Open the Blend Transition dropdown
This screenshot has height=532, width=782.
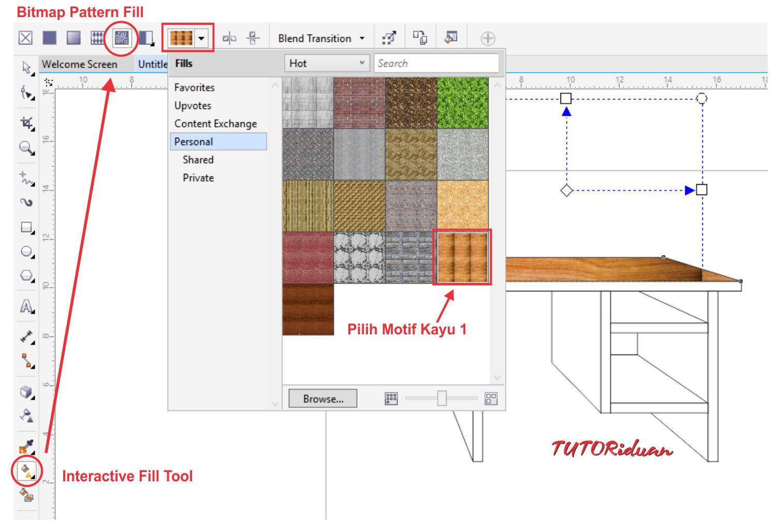point(320,38)
